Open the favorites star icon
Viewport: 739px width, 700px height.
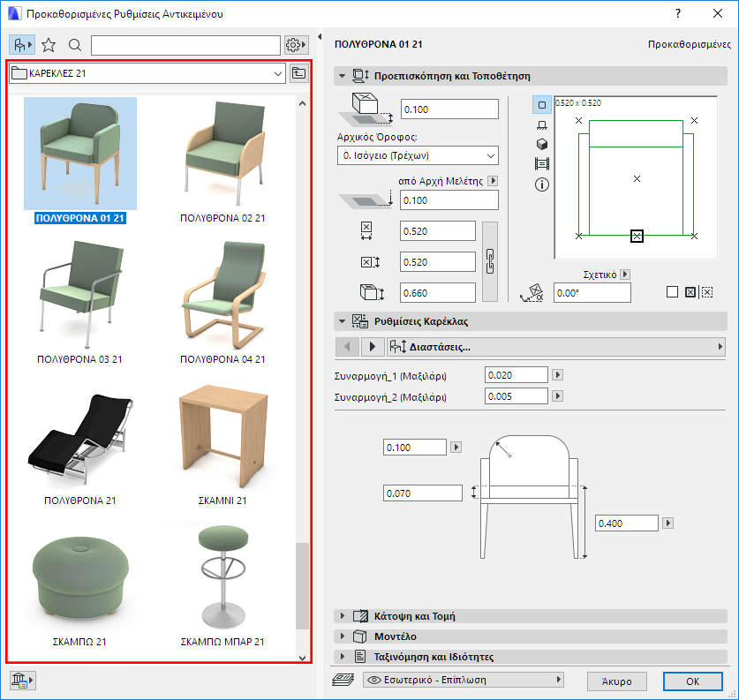(x=49, y=45)
